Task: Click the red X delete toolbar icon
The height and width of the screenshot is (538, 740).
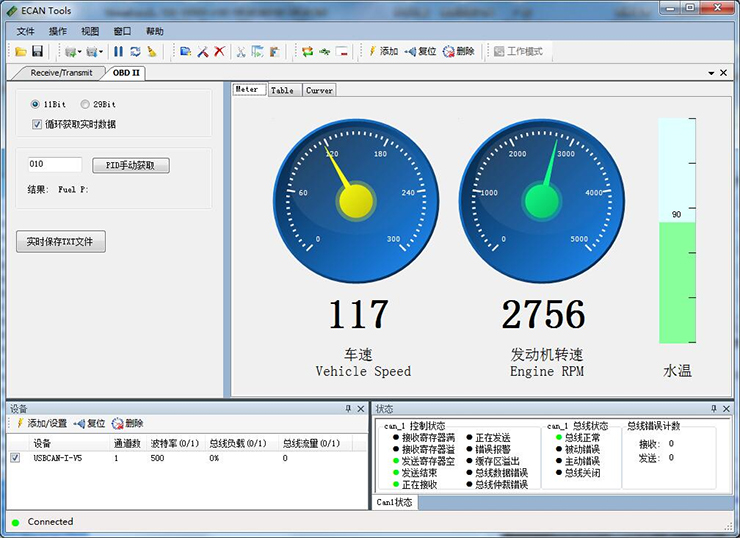Action: 219,51
